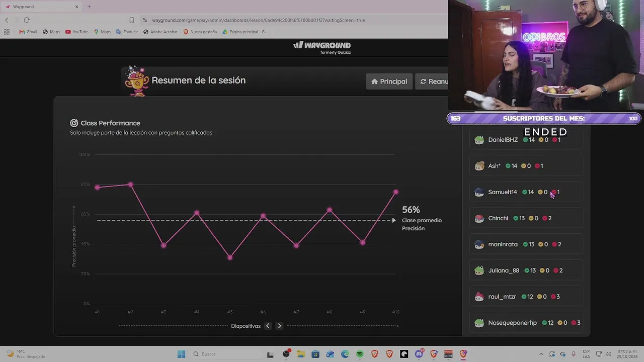The image size is (644, 362).
Task: Select the #10 data point on the chart
Action: pos(396,192)
